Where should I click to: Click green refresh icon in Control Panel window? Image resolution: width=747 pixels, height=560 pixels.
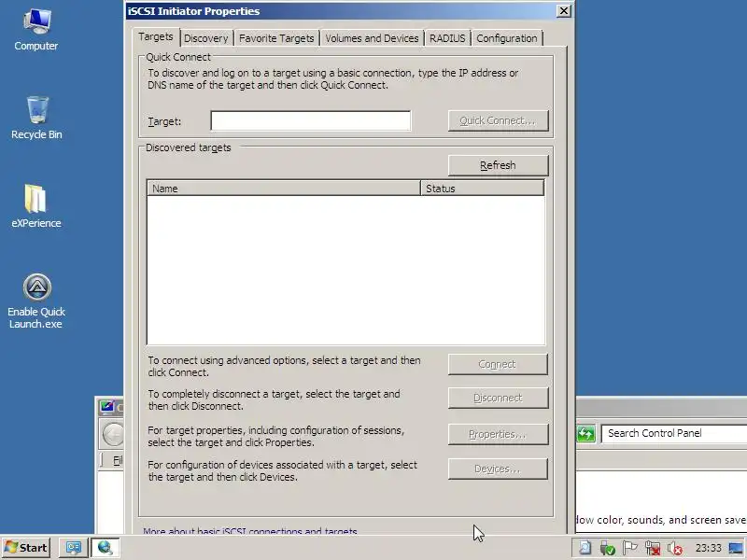pyautogui.click(x=586, y=433)
